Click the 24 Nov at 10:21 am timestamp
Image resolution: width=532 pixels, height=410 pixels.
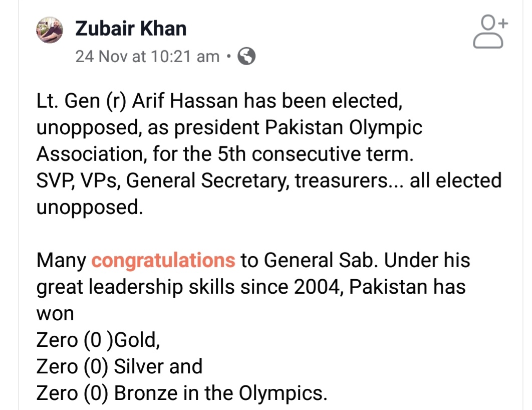coord(147,56)
